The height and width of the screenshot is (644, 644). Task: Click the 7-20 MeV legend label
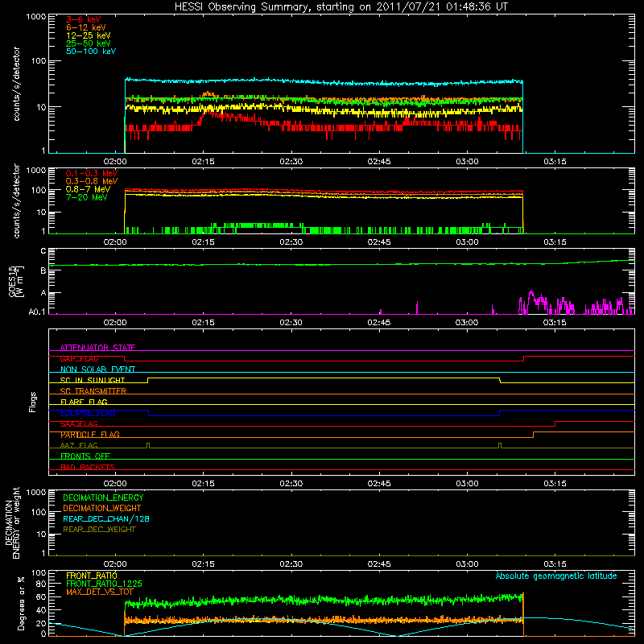click(86, 197)
